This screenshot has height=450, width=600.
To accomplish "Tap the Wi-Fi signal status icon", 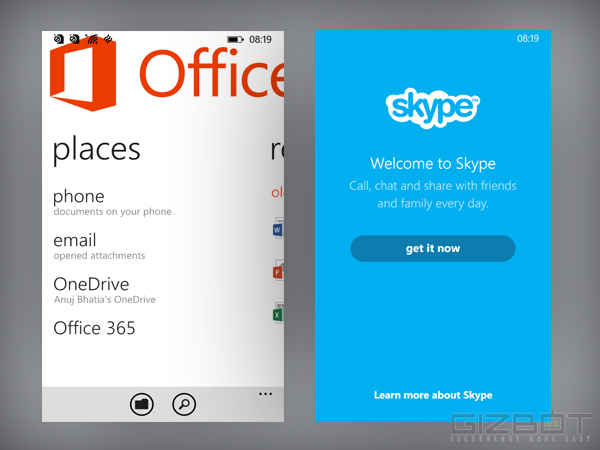I will (92, 40).
